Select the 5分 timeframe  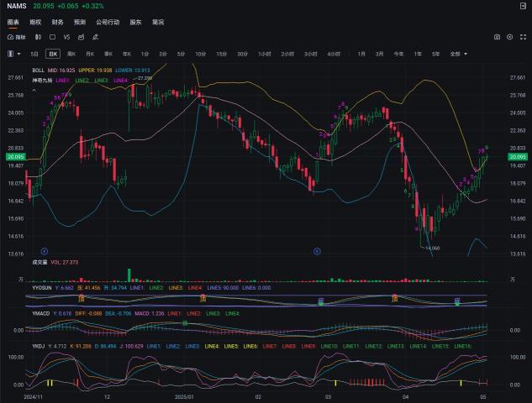[181, 54]
